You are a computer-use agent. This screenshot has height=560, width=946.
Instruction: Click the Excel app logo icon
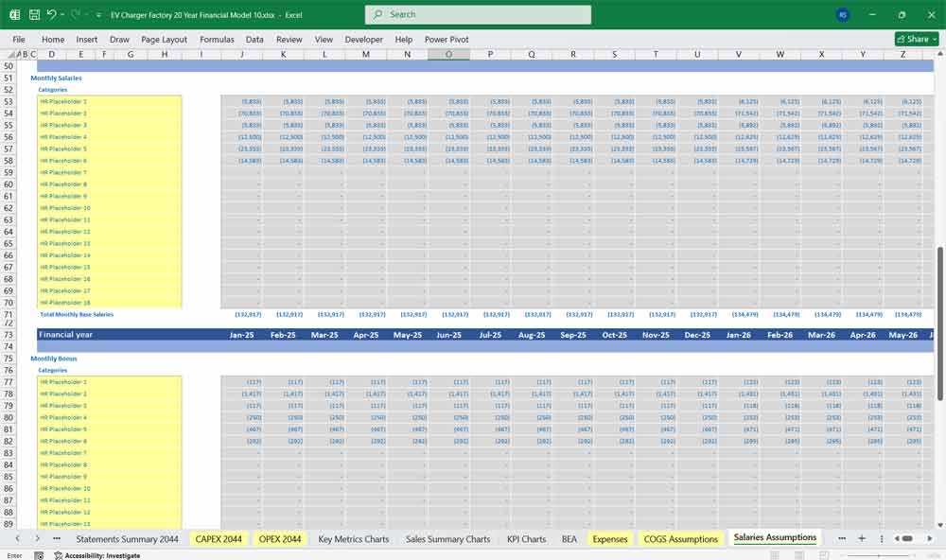point(14,15)
